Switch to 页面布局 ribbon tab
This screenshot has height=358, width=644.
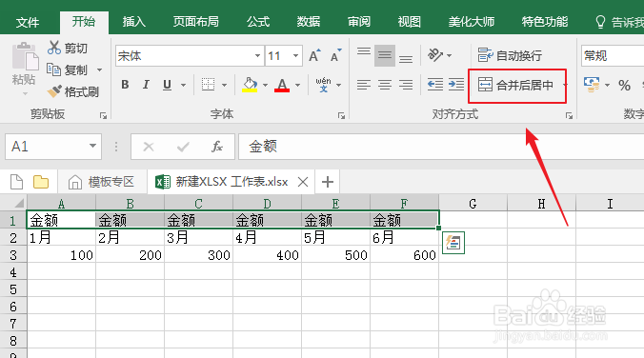click(195, 21)
